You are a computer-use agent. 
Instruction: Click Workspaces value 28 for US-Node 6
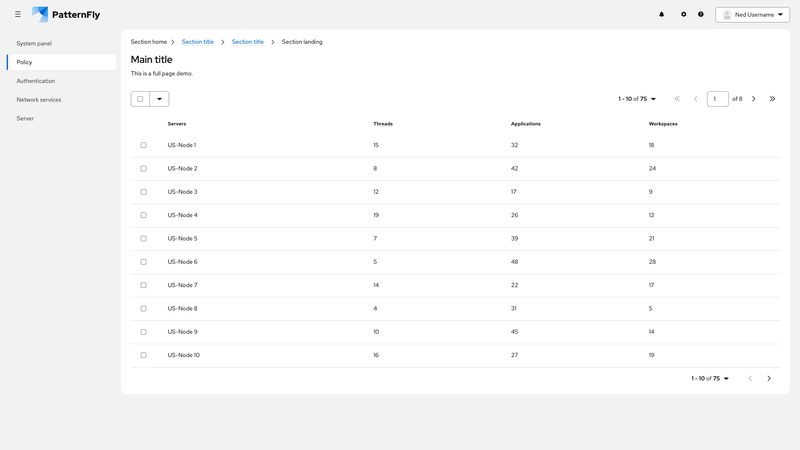coord(652,262)
